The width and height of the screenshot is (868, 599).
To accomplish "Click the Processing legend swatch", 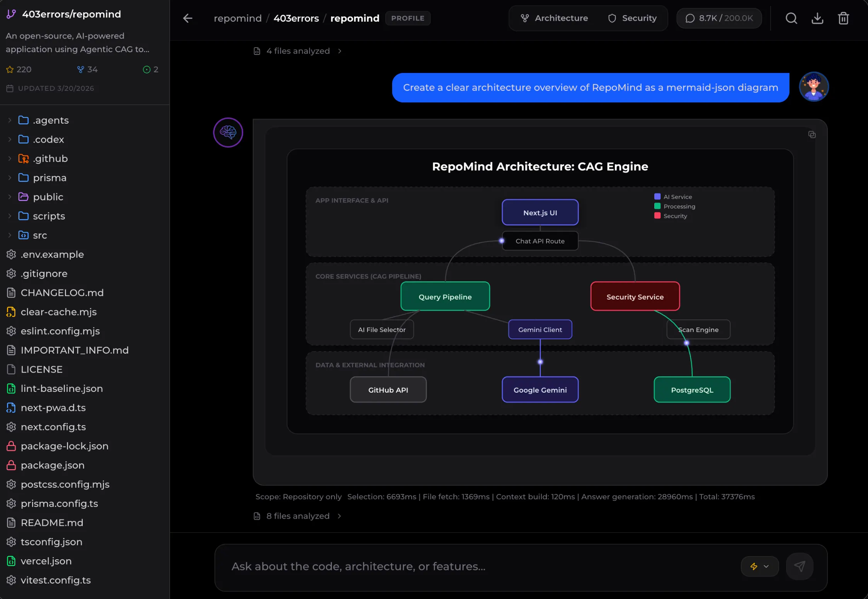I will 657,206.
